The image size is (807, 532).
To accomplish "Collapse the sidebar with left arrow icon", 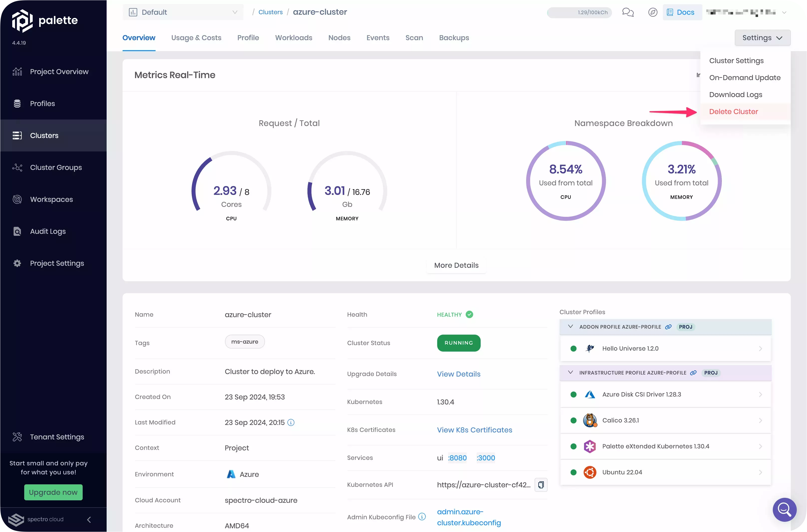I will (x=89, y=520).
